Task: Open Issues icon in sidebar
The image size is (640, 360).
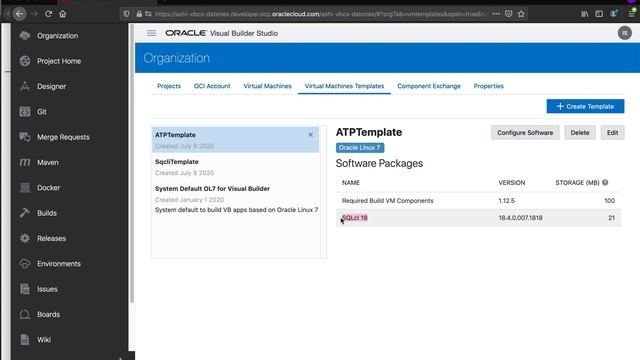Action: coord(25,289)
